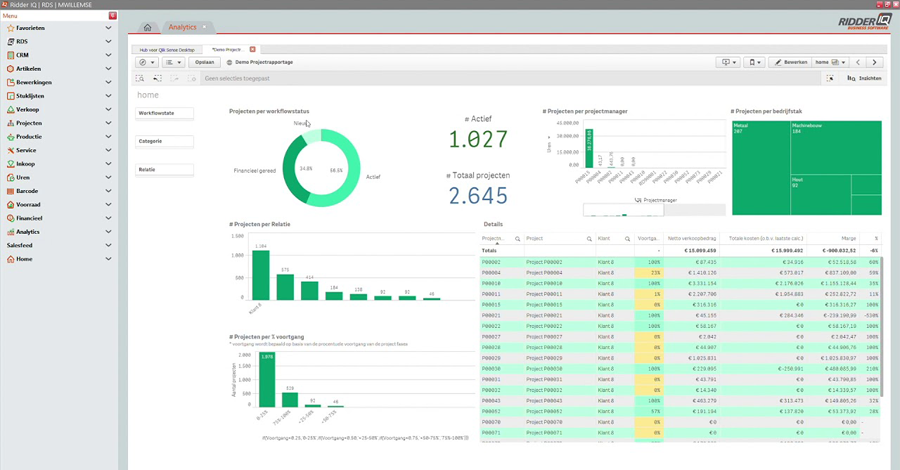
Task: Close the Demo Project tab
Action: click(253, 49)
